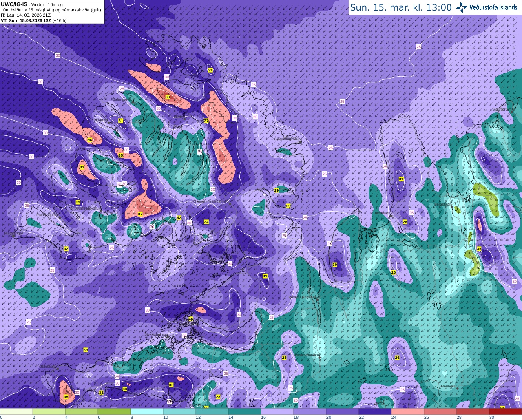Click the yellow 28 gust label near Blönduós
The height and width of the screenshot is (420, 522).
coord(405,222)
